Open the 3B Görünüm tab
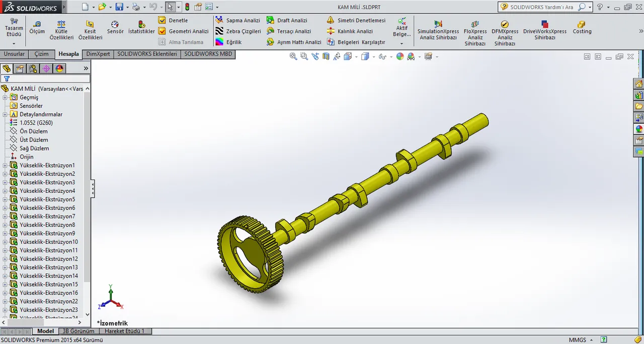This screenshot has height=344, width=644. point(78,331)
